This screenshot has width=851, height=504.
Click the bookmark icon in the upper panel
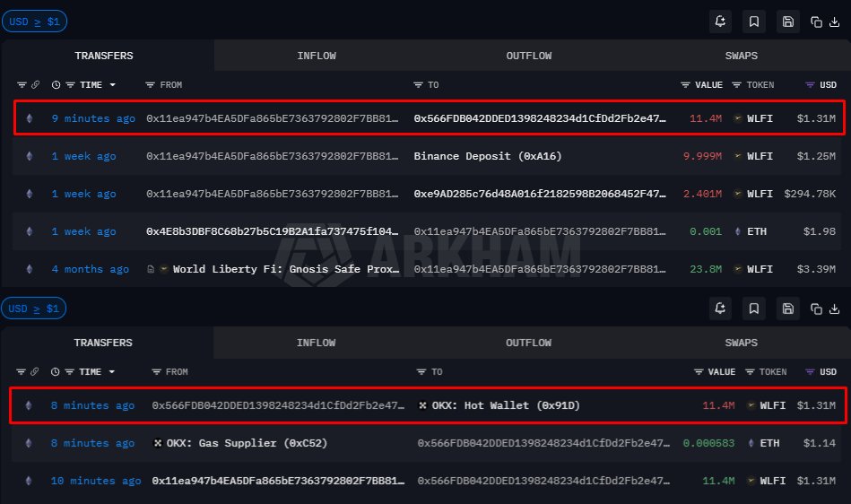point(754,22)
